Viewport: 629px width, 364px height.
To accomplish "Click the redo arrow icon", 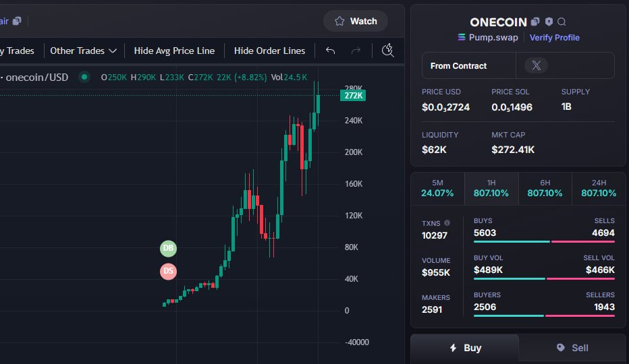I will pos(356,51).
